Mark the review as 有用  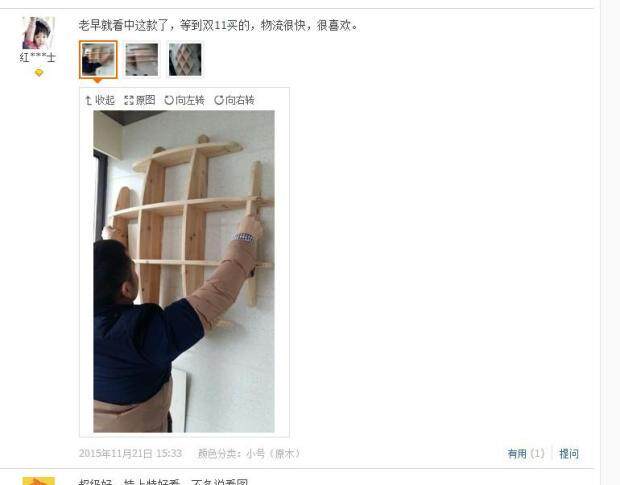click(x=517, y=453)
